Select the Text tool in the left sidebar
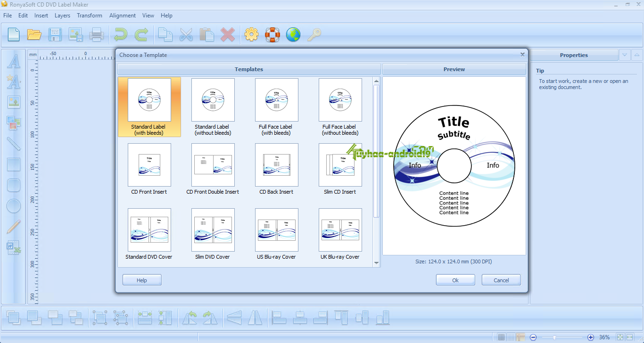The height and width of the screenshot is (343, 644). tap(14, 61)
